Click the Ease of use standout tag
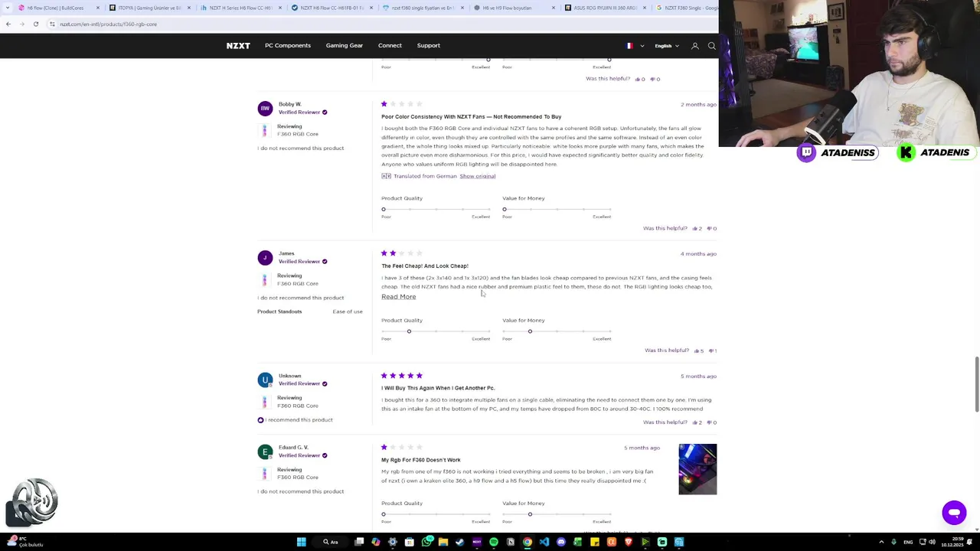Image resolution: width=980 pixels, height=551 pixels. click(348, 311)
